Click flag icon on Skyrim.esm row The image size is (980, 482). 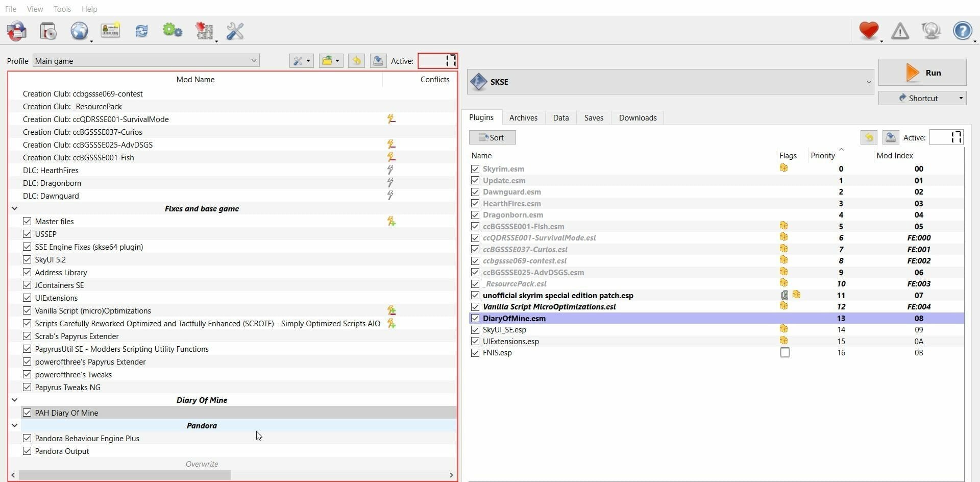click(x=783, y=168)
